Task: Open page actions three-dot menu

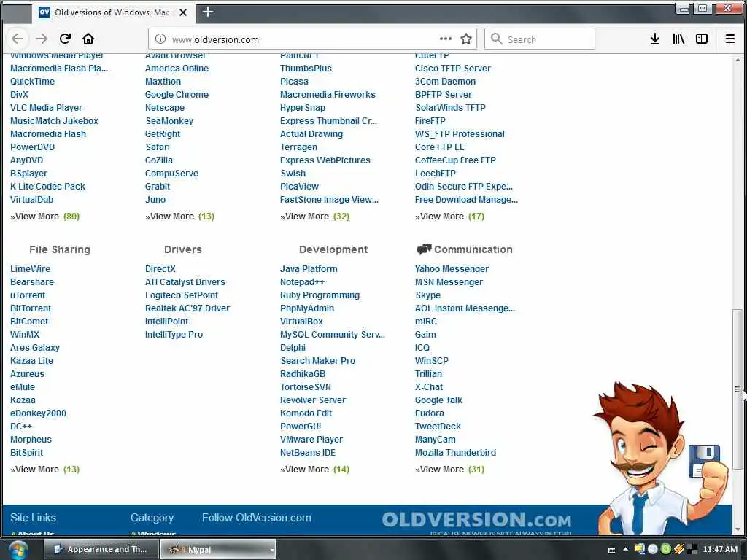Action: [x=446, y=39]
